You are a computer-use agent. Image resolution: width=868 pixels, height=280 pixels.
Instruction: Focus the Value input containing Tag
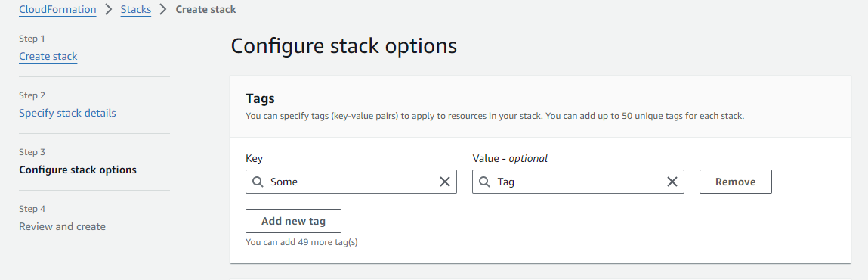click(578, 182)
